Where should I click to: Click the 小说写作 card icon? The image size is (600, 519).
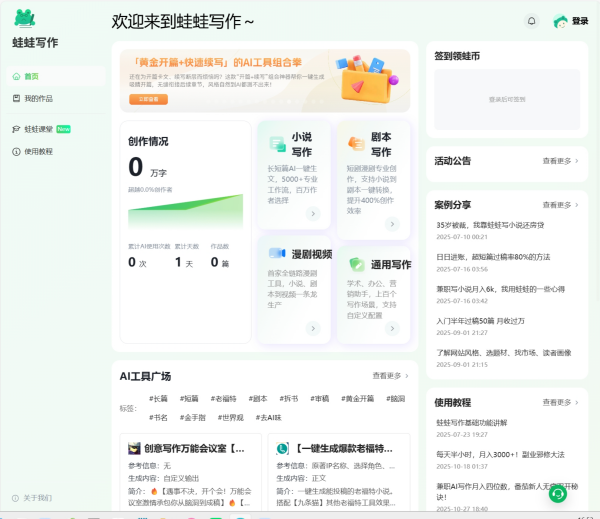(275, 142)
